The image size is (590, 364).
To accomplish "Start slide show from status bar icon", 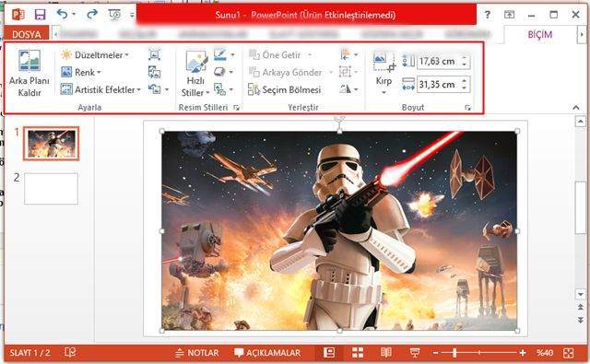I will (x=415, y=353).
